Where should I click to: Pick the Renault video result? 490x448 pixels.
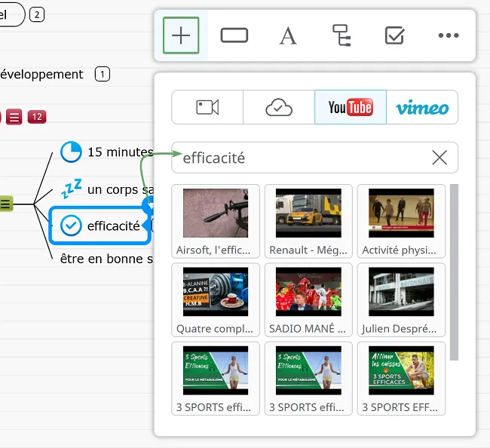pos(308,221)
